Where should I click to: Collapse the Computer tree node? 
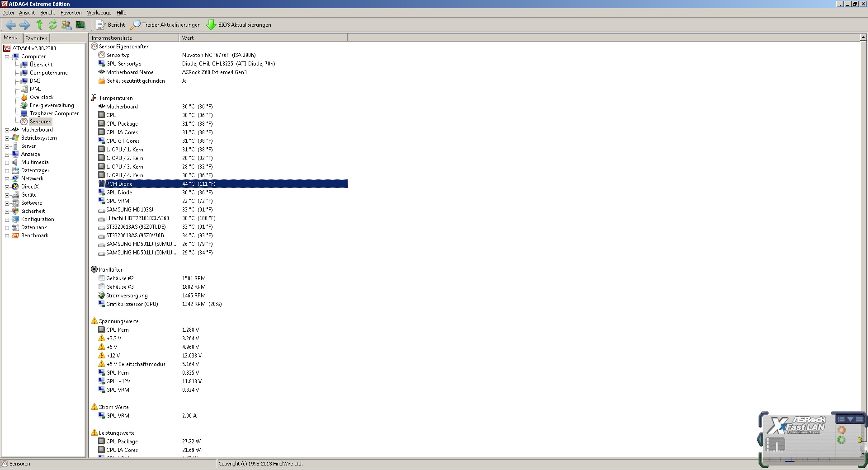[7, 57]
